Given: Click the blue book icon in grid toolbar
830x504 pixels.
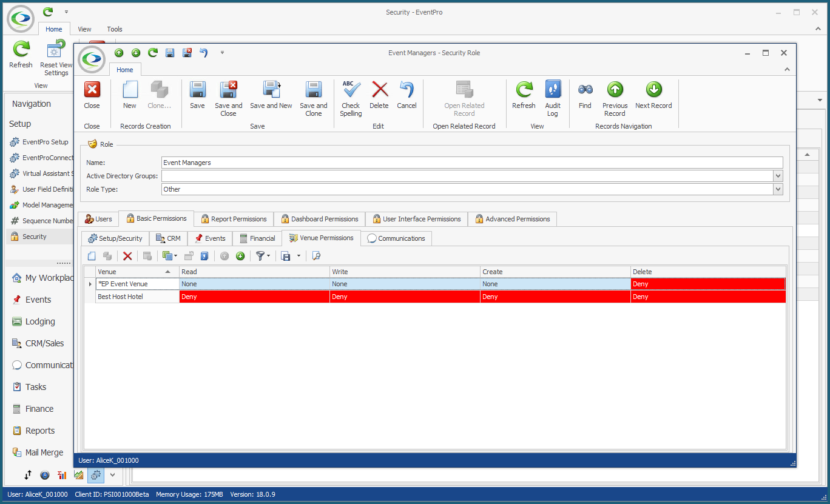Looking at the screenshot, I should coord(204,256).
